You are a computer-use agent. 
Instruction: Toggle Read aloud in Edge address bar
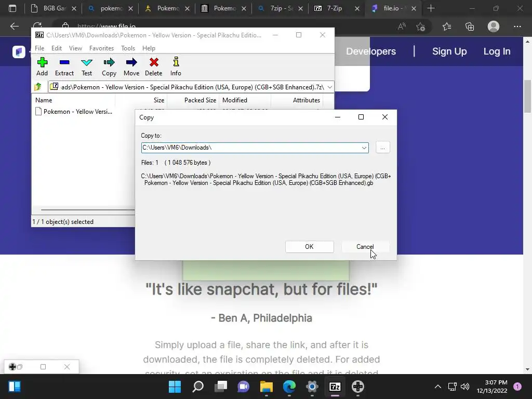click(x=402, y=26)
